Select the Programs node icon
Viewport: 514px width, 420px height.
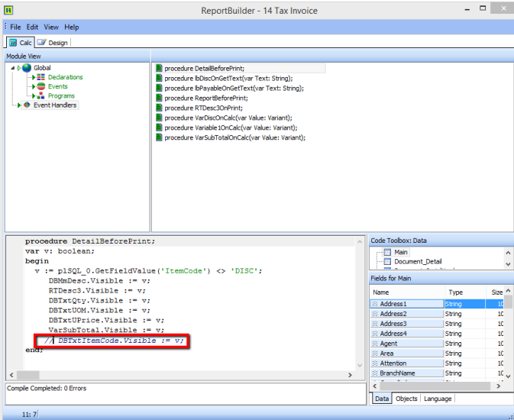tap(41, 95)
